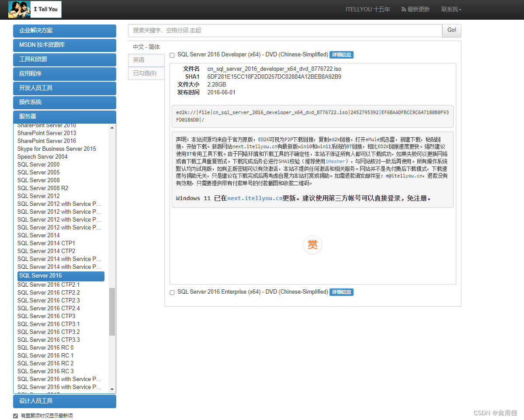Screen dimensions: 524x420
Task: Tick the SQL Server 2016 Enterprise checkbox
Action: click(172, 292)
